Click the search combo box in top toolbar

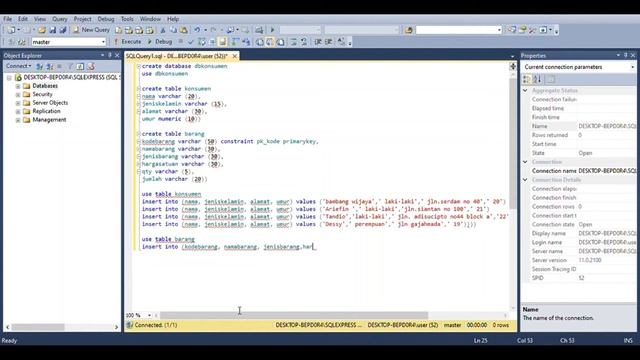458,30
